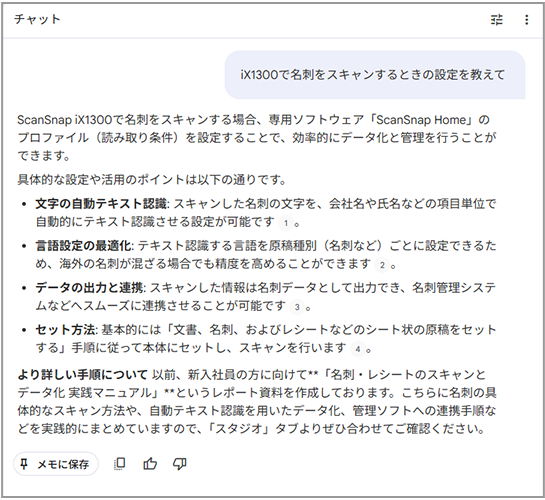The image size is (545, 500).
Task: Click the bold text 文字の自動テキスト認識
Action: (x=101, y=204)
